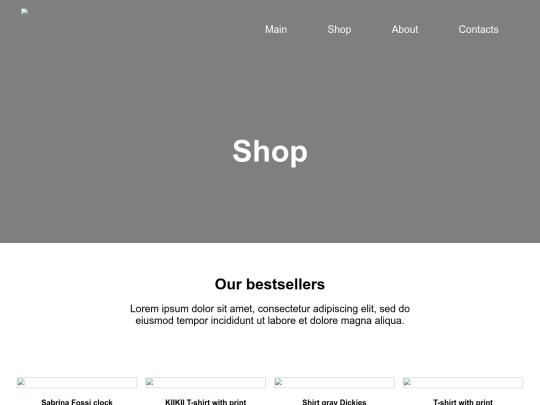Open the Shirt gray Dickies product title

coord(334,402)
